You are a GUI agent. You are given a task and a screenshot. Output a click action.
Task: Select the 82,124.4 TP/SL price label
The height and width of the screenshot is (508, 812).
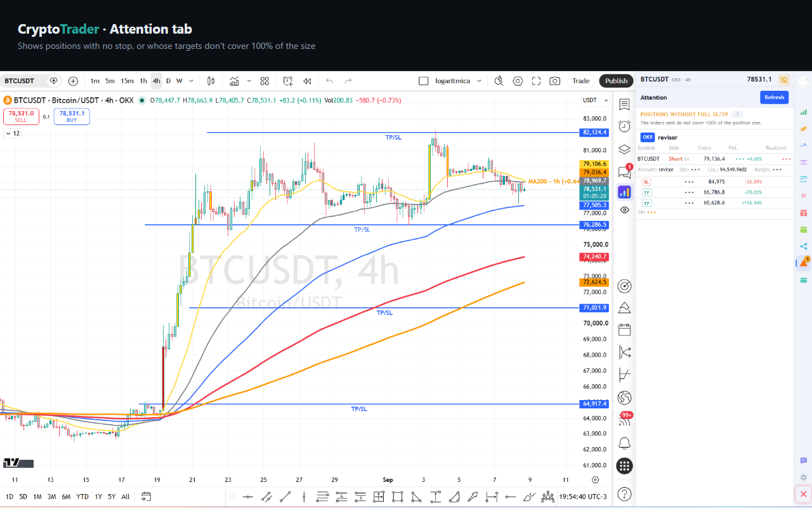pyautogui.click(x=594, y=132)
